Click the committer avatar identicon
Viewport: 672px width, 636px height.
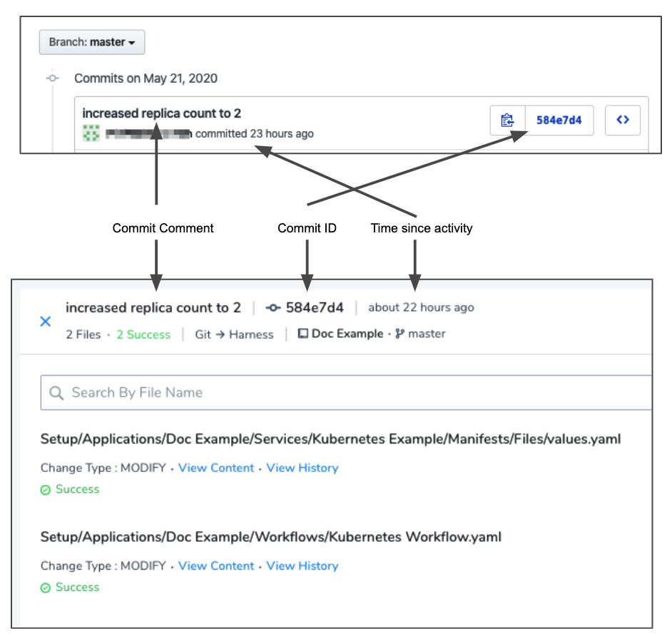pyautogui.click(x=91, y=133)
